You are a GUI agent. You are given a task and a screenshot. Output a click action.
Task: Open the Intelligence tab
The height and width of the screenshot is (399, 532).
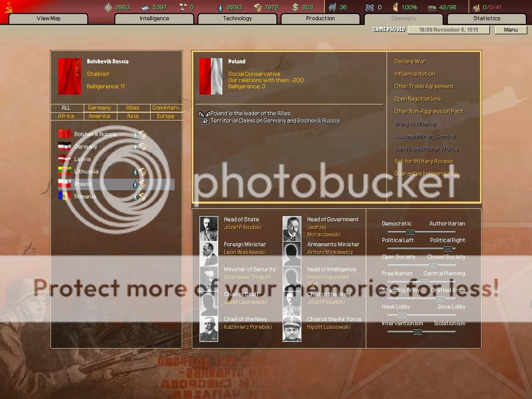pos(154,19)
